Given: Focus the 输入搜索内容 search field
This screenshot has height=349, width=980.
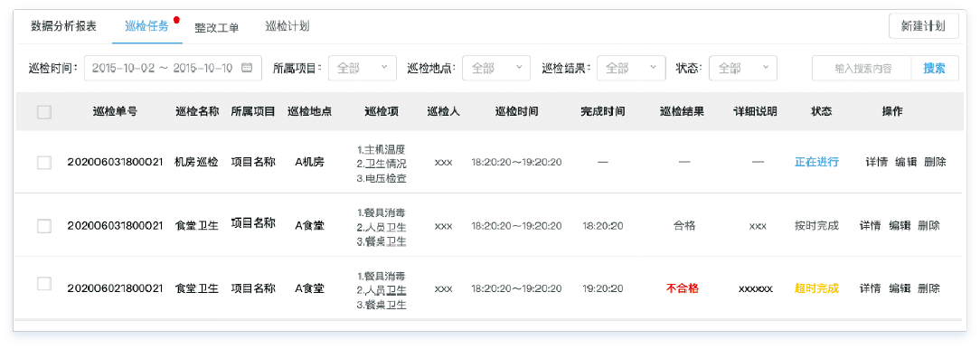Looking at the screenshot, I should click(x=862, y=68).
